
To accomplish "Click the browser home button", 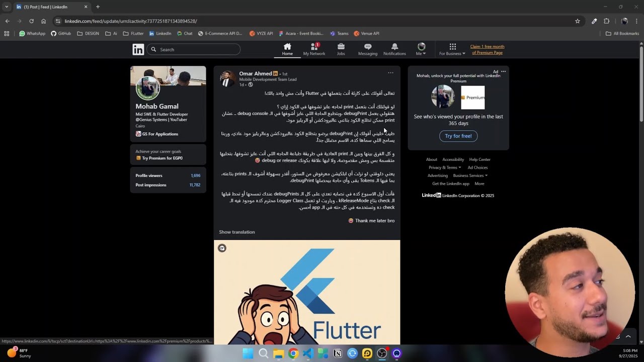I will click(43, 21).
